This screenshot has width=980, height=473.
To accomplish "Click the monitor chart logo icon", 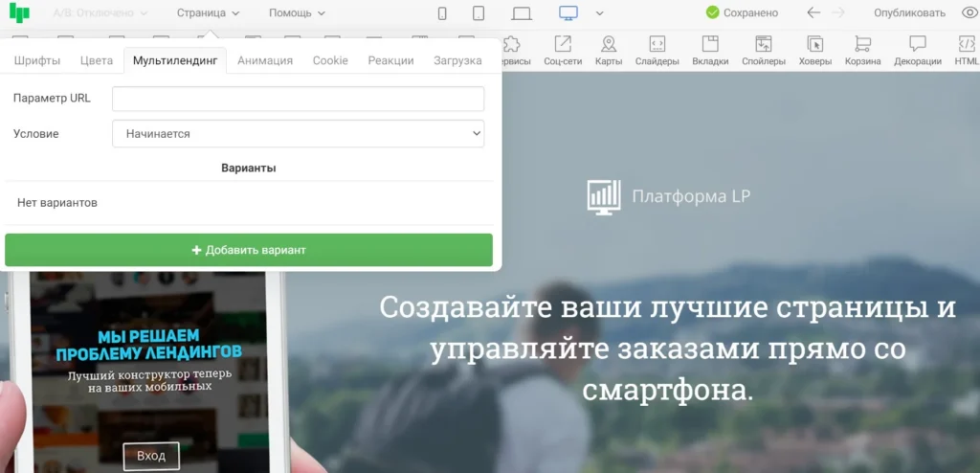I will coord(604,196).
